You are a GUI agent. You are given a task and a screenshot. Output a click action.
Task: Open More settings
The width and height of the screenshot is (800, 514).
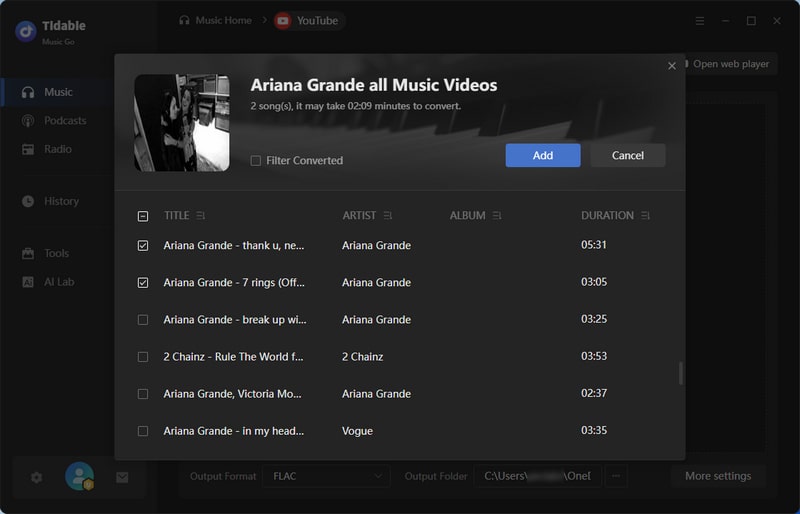[718, 476]
